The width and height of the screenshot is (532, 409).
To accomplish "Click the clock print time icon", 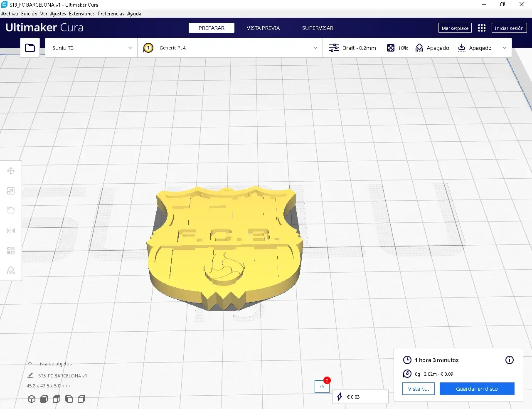I will [x=407, y=360].
